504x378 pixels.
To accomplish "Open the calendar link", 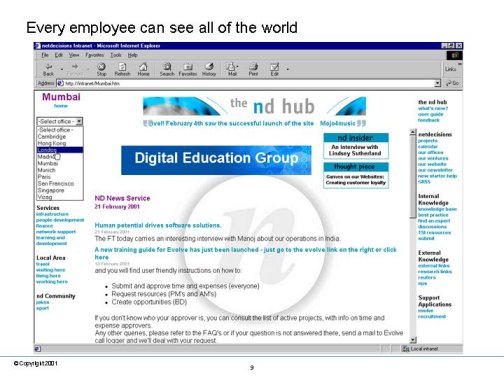I will click(428, 147).
